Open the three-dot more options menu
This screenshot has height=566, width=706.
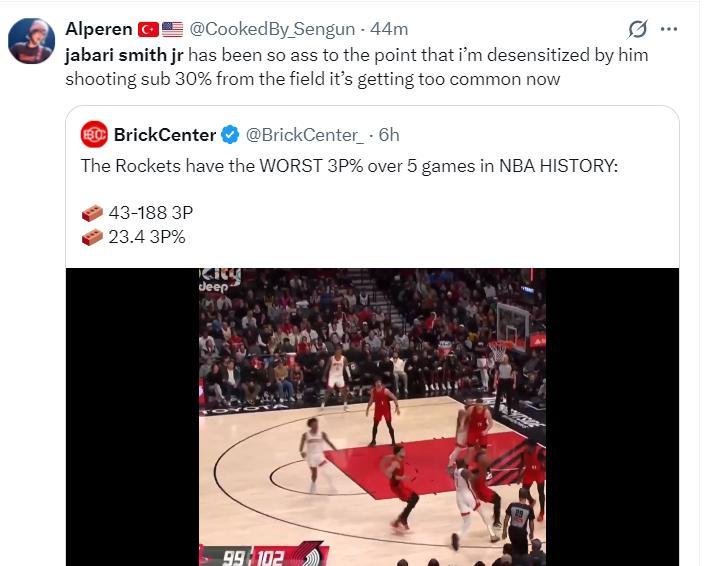669,29
